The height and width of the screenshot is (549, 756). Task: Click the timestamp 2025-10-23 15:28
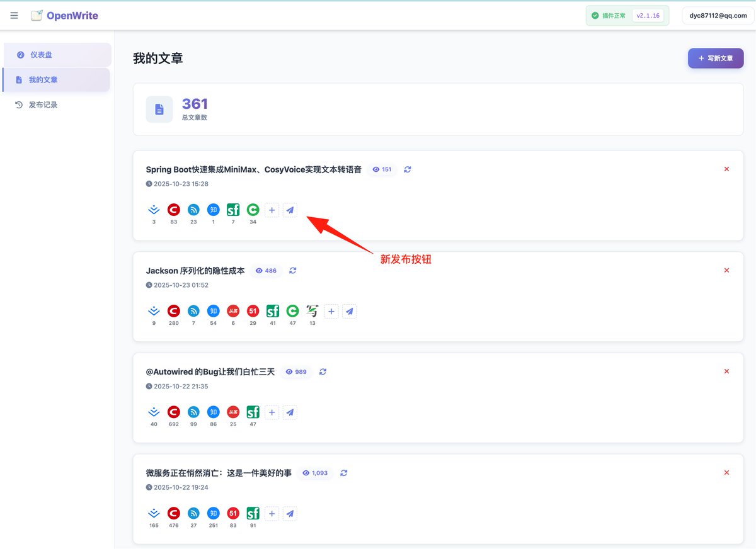177,184
